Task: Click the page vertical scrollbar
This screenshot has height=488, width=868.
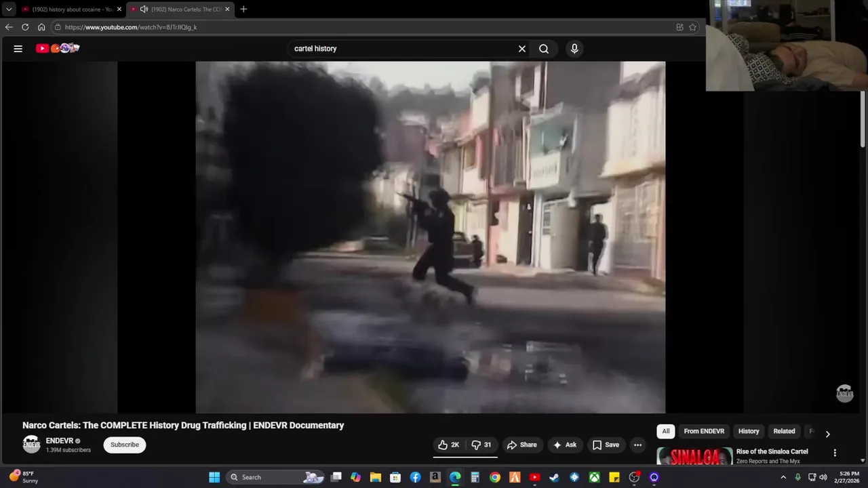Action: pyautogui.click(x=863, y=119)
